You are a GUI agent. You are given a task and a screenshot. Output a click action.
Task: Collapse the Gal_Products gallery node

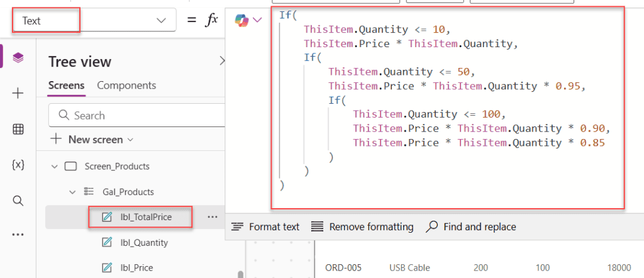tap(73, 192)
